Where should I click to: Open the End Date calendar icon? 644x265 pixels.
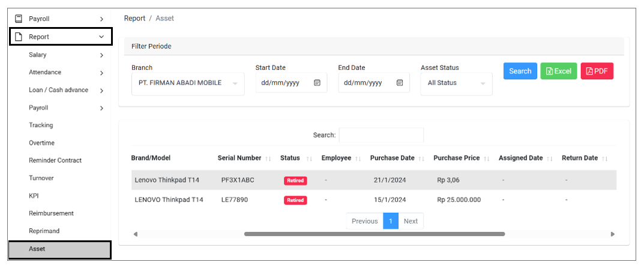pyautogui.click(x=400, y=83)
